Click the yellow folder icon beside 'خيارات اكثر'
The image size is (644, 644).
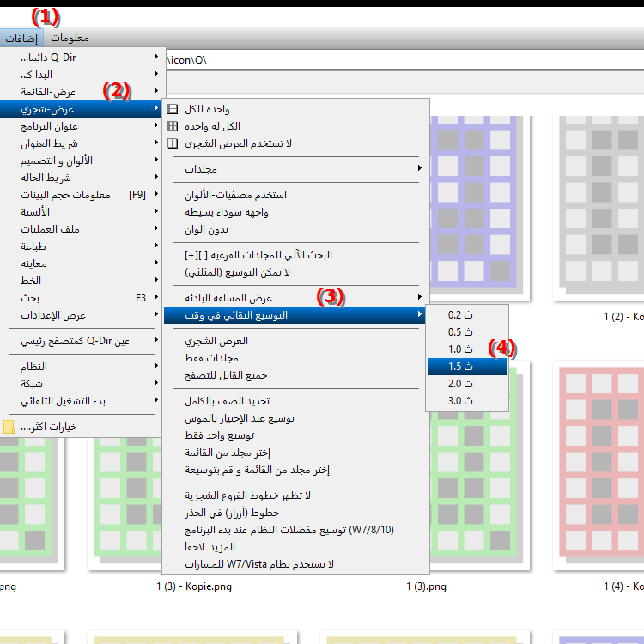pos(9,427)
